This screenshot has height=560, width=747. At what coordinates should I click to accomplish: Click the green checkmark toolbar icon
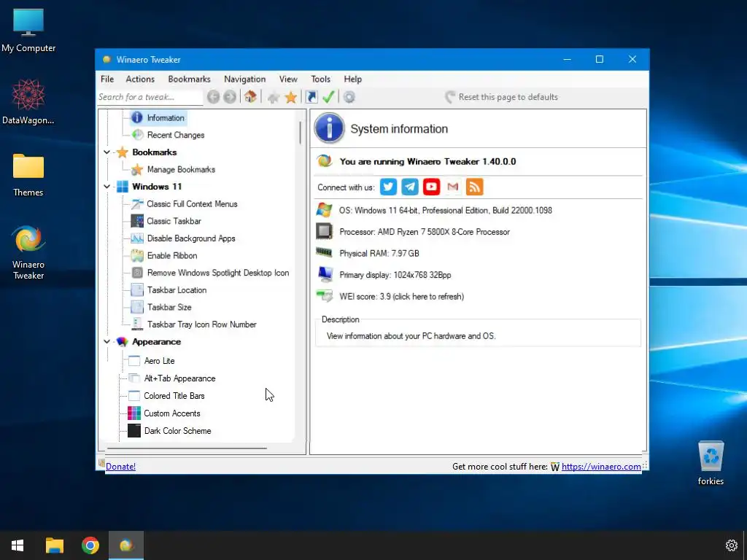coord(328,97)
